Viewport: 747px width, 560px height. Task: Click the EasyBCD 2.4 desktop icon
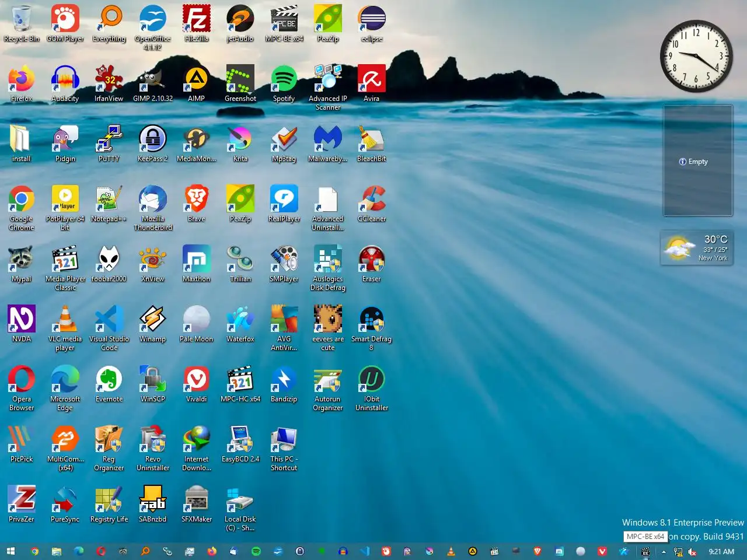click(240, 444)
